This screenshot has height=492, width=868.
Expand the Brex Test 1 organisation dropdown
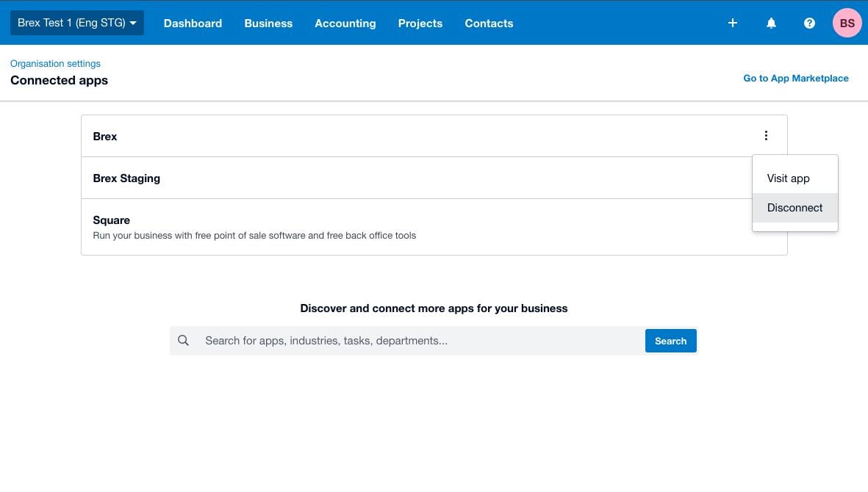coord(76,23)
